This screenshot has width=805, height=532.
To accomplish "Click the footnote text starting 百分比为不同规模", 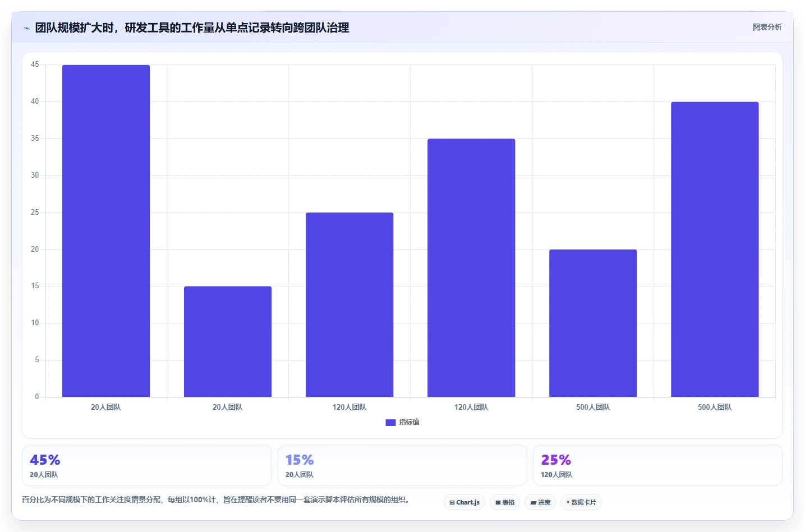I will [x=215, y=499].
